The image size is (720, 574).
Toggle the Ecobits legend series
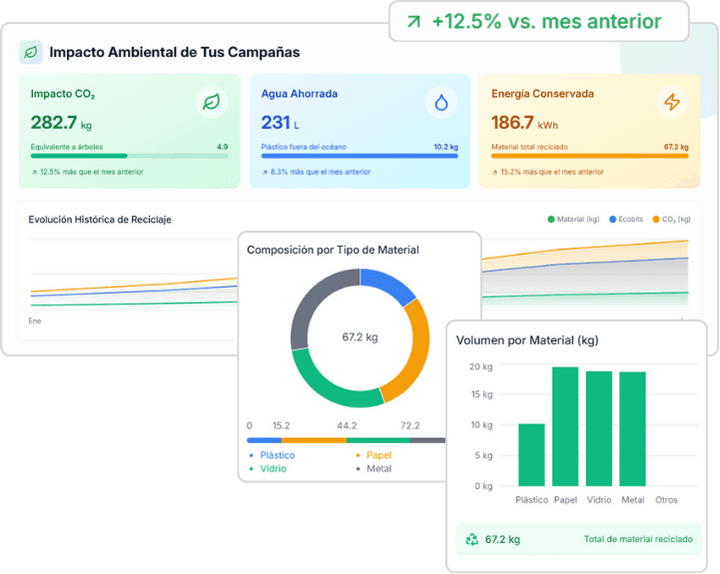(626, 219)
